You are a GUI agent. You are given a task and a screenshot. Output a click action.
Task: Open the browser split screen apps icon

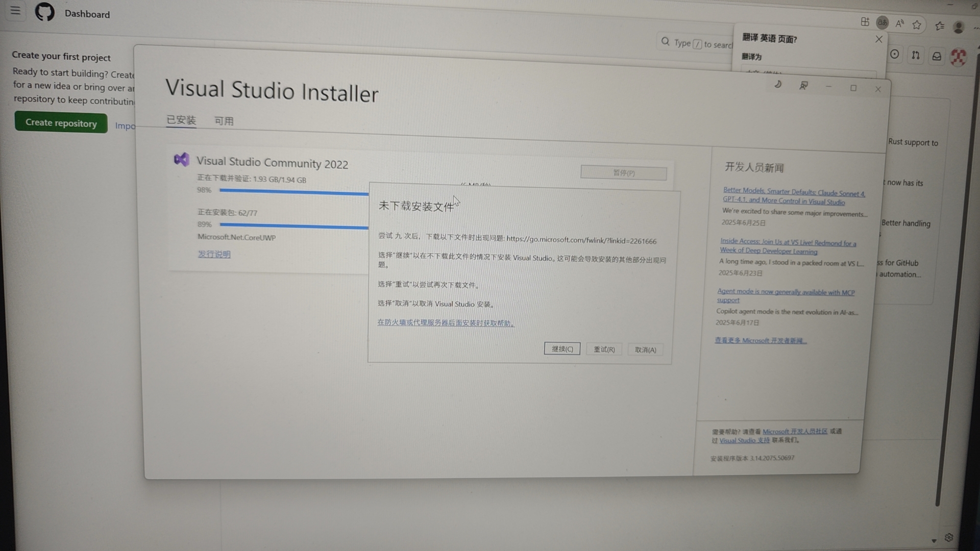(x=865, y=22)
